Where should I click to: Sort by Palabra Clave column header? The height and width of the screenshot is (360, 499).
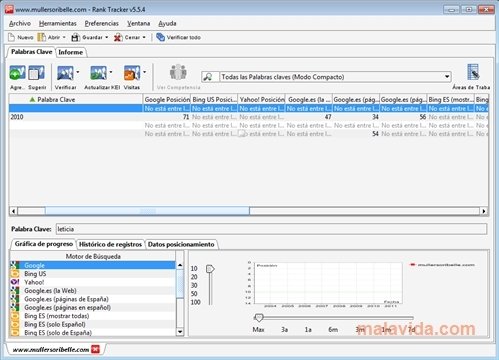[x=76, y=99]
